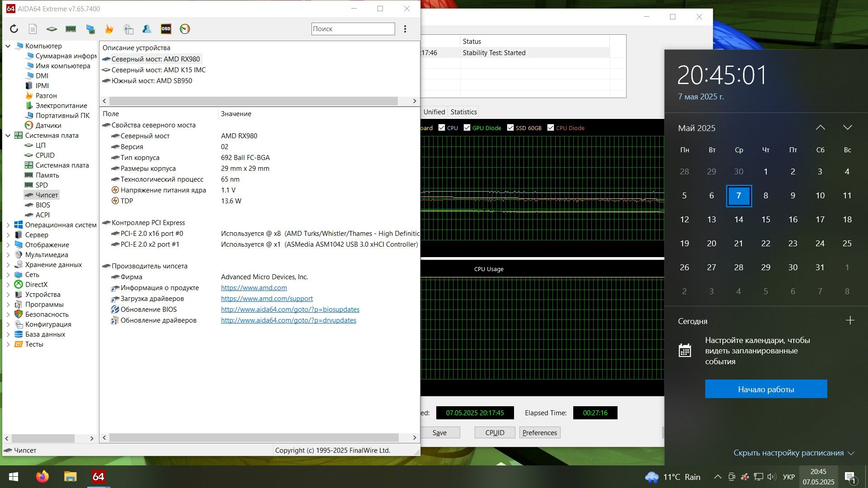Toggle the CPU Diode checkbox
The image size is (868, 488).
pos(551,127)
